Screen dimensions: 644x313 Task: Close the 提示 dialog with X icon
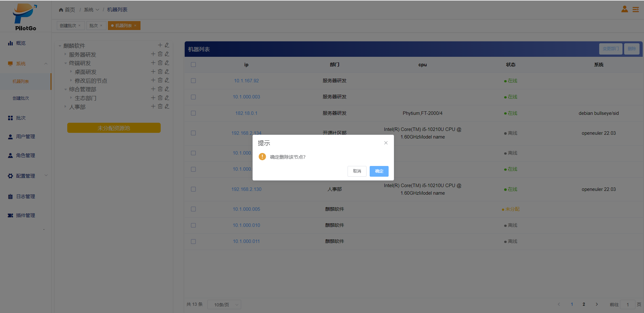coord(386,143)
